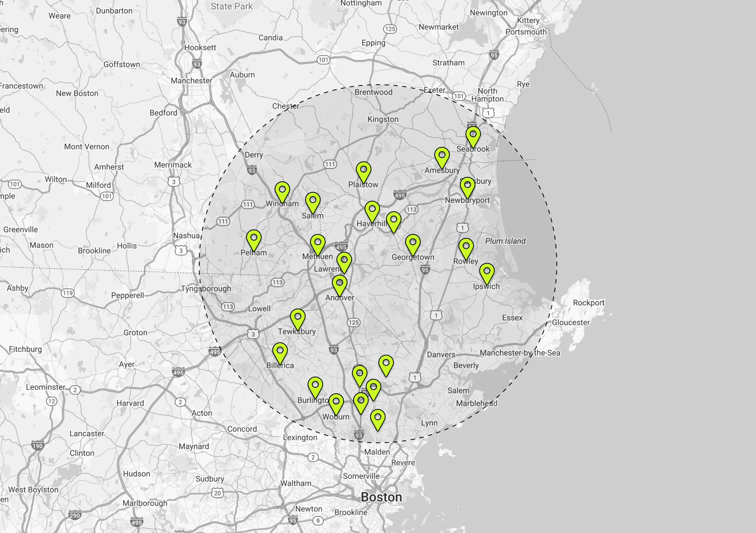This screenshot has height=533, width=756.
Task: Select the Amesbury location marker
Action: pos(442,156)
